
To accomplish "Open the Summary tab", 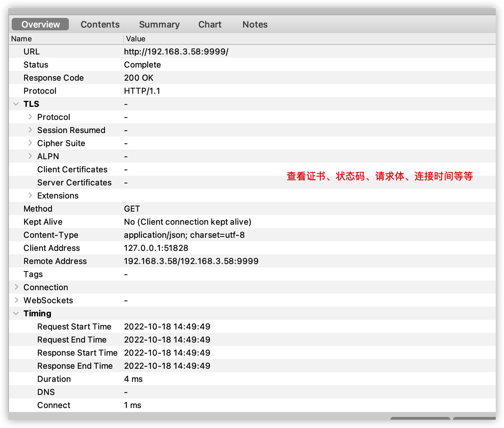I will pyautogui.click(x=159, y=24).
